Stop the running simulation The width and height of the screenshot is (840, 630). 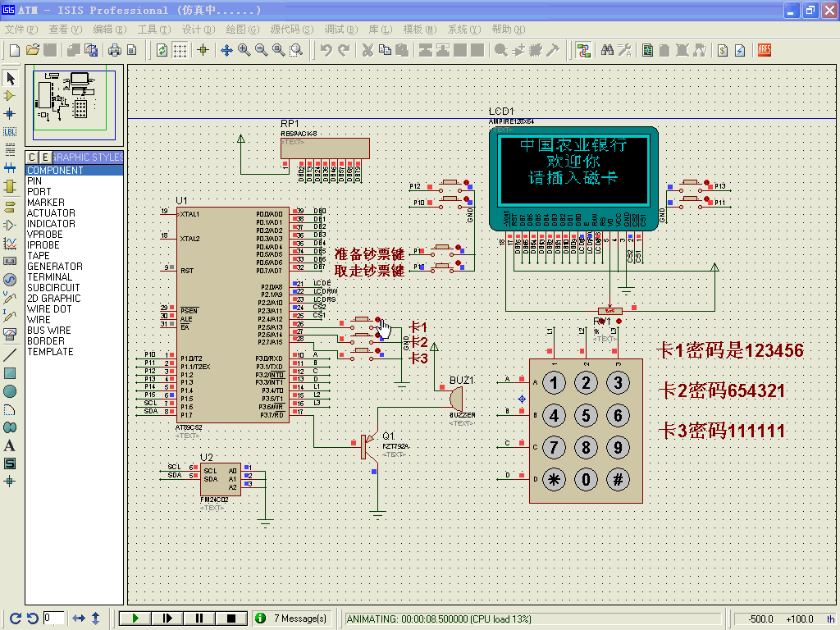coord(231,619)
